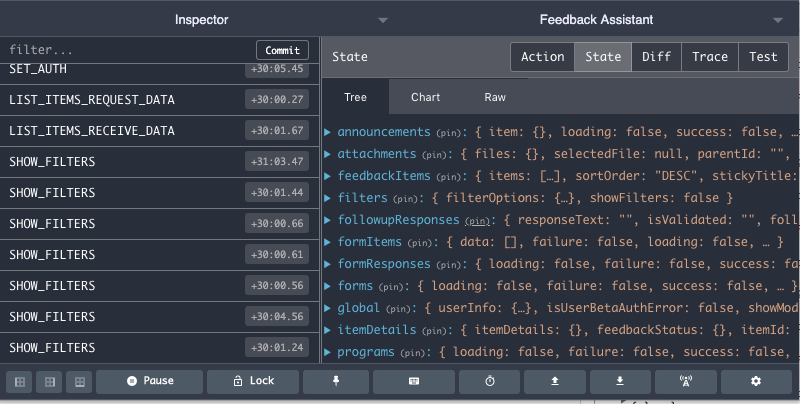
Task: Select the third layout grid icon
Action: point(80,382)
